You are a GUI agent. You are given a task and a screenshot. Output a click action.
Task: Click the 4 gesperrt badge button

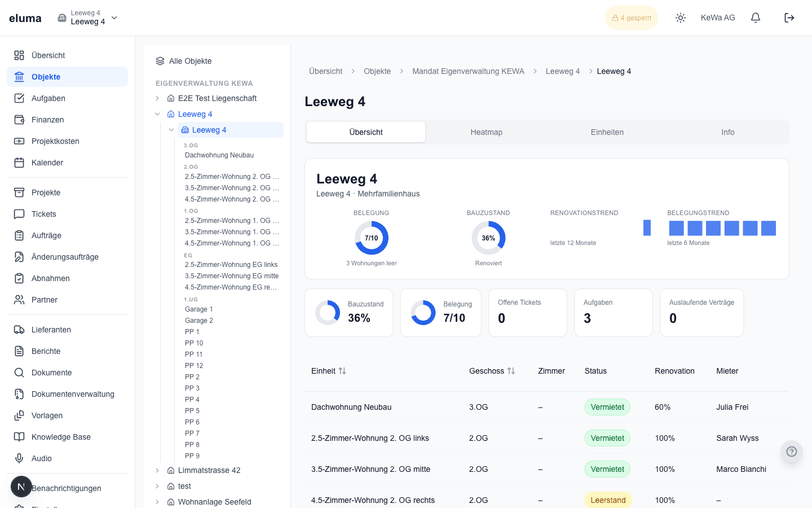[632, 18]
